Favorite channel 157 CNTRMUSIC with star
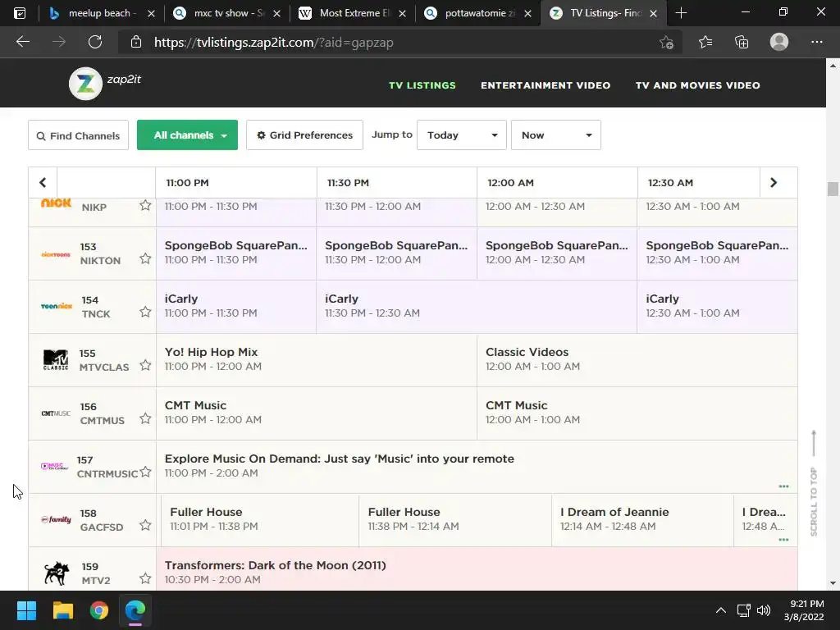This screenshot has width=840, height=630. coord(145,472)
